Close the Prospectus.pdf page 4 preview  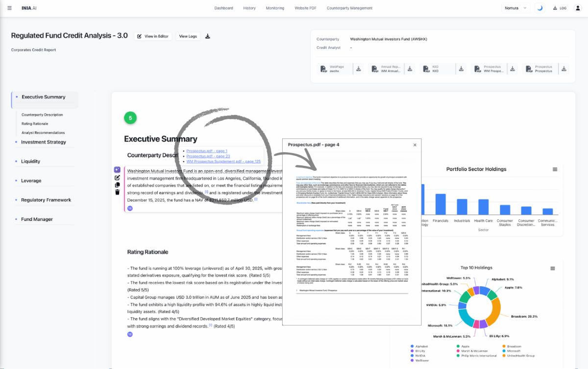[x=415, y=145]
